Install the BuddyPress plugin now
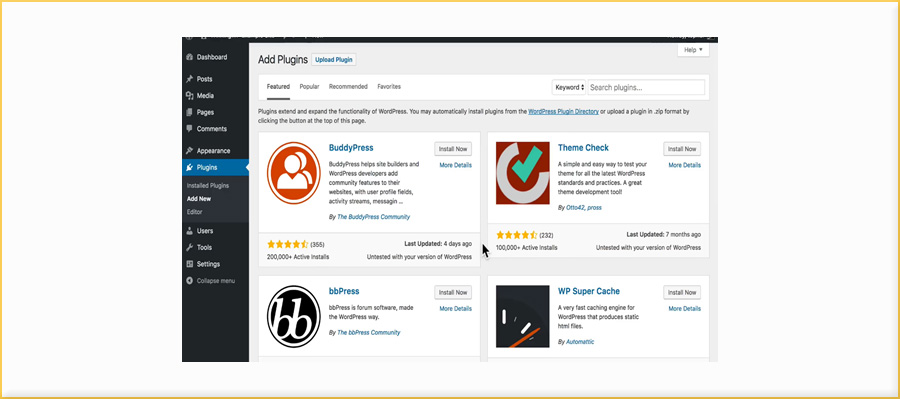The width and height of the screenshot is (900, 399). [453, 149]
